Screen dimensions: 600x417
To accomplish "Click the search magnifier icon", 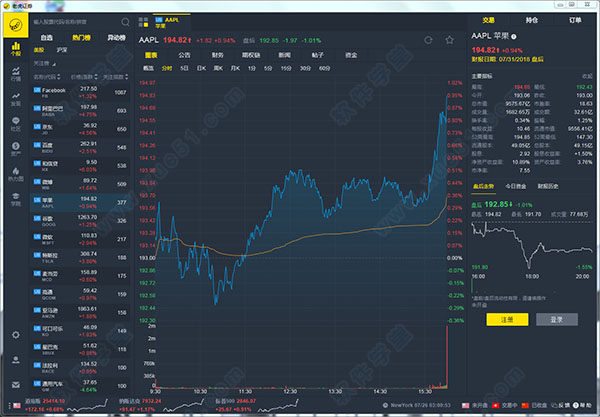I will 123,20.
